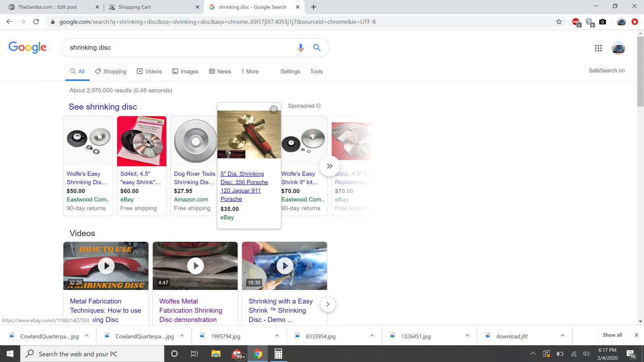Image resolution: width=644 pixels, height=362 pixels.
Task: Click the blue search magnifier button
Action: coord(317,47)
